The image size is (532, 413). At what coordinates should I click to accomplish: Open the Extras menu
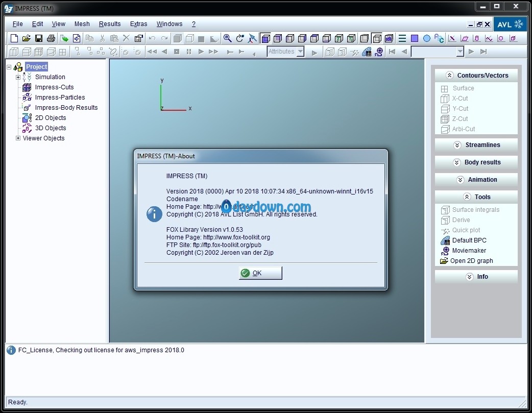138,24
